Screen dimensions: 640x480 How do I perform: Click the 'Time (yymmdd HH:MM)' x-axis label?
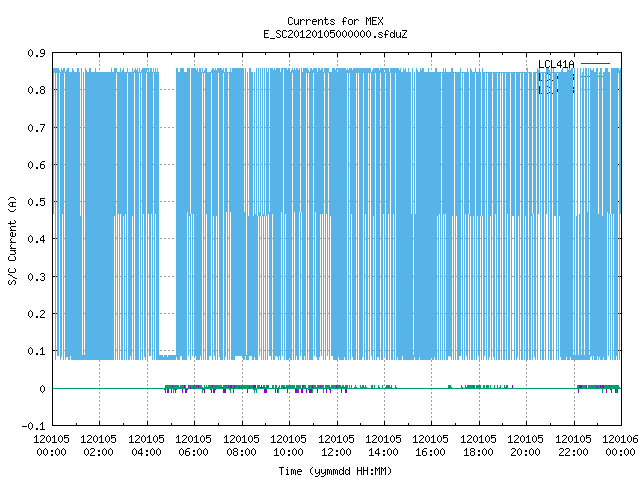tap(335, 471)
